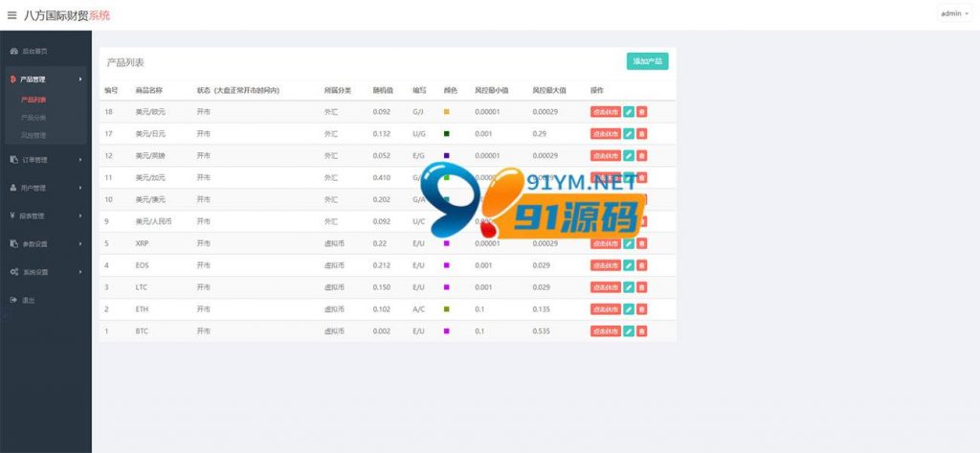The image size is (980, 453).
Task: Click the olive swatch in ETH row
Action: (x=446, y=309)
